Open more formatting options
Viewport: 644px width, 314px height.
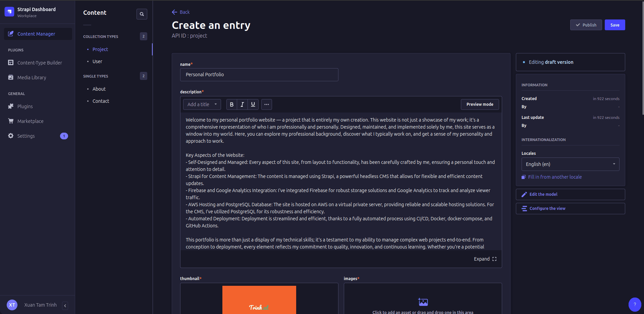click(x=267, y=104)
